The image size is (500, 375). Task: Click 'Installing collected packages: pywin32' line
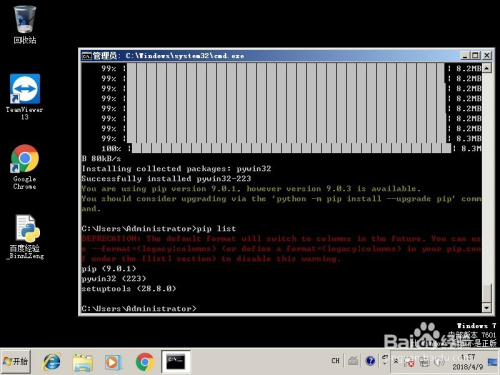point(176,169)
